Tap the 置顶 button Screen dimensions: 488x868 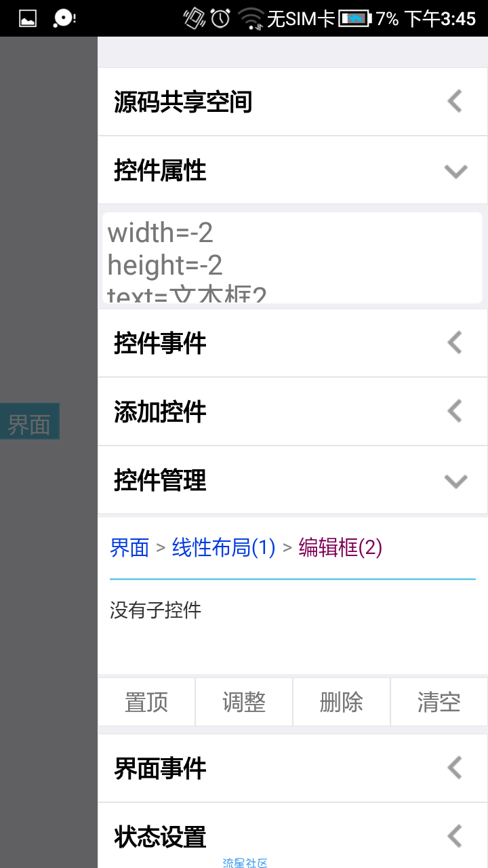146,702
